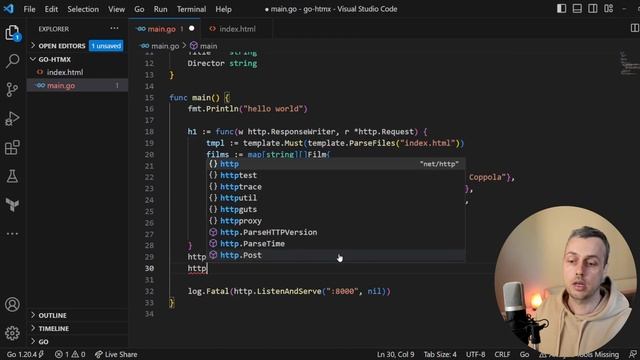Image resolution: width=640 pixels, height=360 pixels.
Task: Change the UTF-8 file encoding
Action: (x=476, y=354)
